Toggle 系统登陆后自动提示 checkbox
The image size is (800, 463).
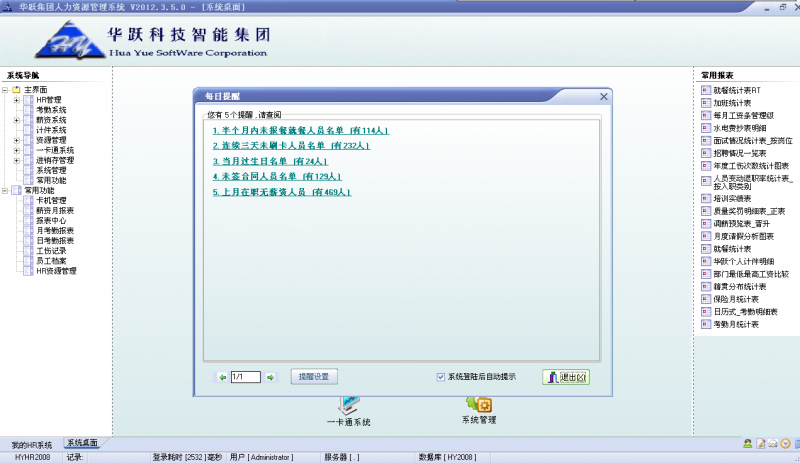click(441, 377)
